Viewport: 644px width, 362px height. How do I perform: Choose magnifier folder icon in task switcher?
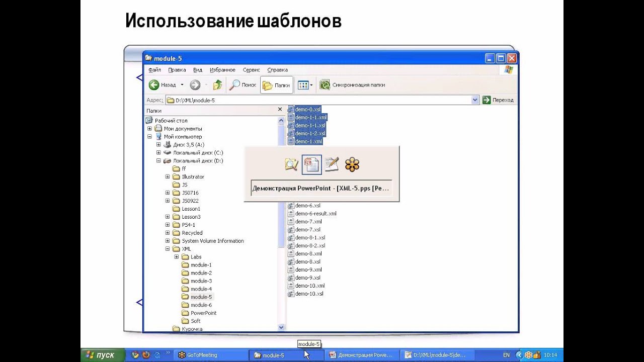tap(291, 164)
